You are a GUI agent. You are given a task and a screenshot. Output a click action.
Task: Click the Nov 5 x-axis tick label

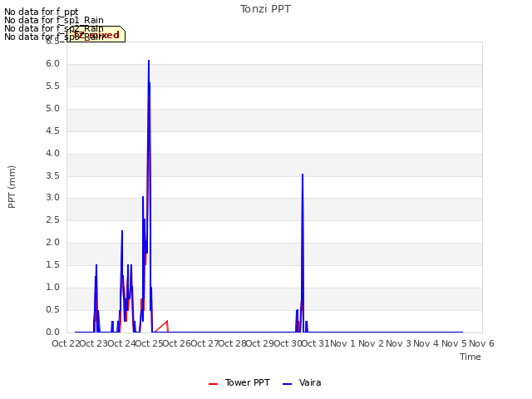coord(454,343)
